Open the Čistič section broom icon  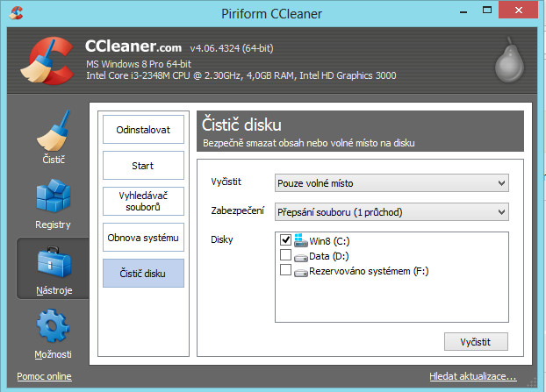54,131
